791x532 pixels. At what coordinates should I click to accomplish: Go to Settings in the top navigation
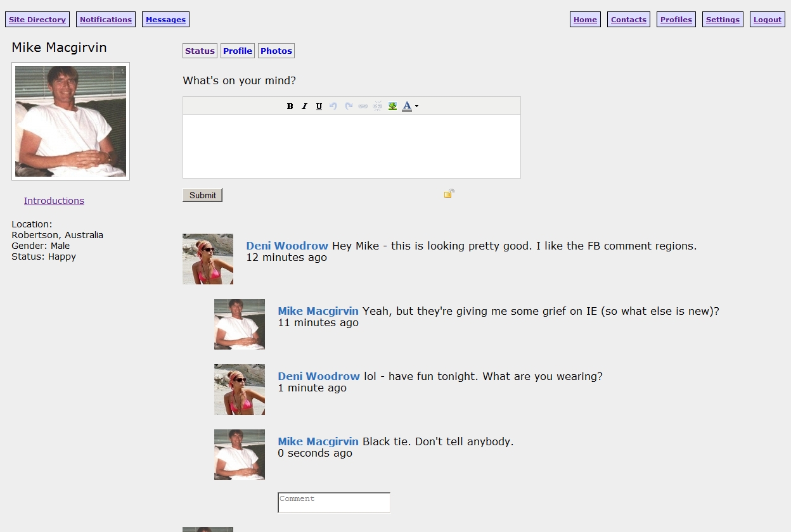pos(723,20)
